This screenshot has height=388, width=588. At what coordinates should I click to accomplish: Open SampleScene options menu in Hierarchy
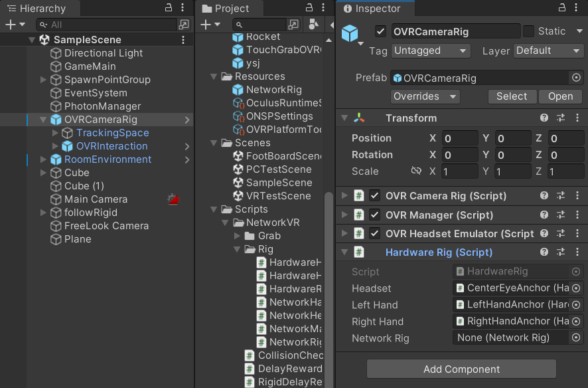click(183, 40)
